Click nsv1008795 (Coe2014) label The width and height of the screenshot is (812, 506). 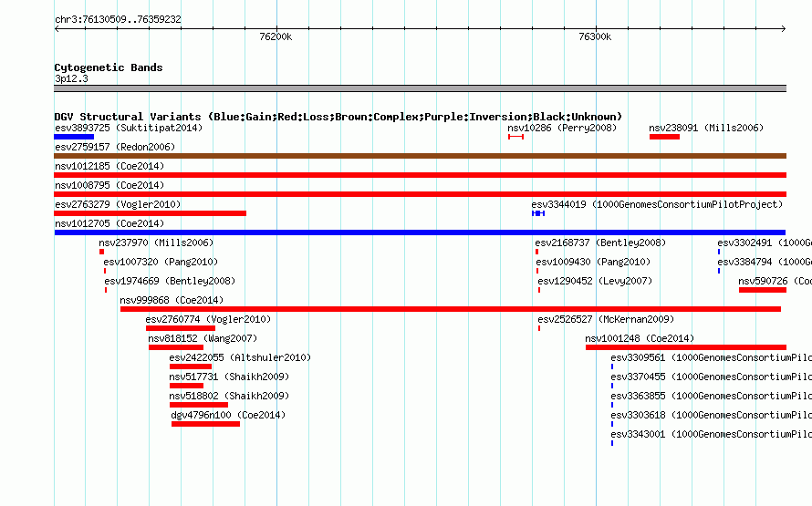tap(109, 185)
